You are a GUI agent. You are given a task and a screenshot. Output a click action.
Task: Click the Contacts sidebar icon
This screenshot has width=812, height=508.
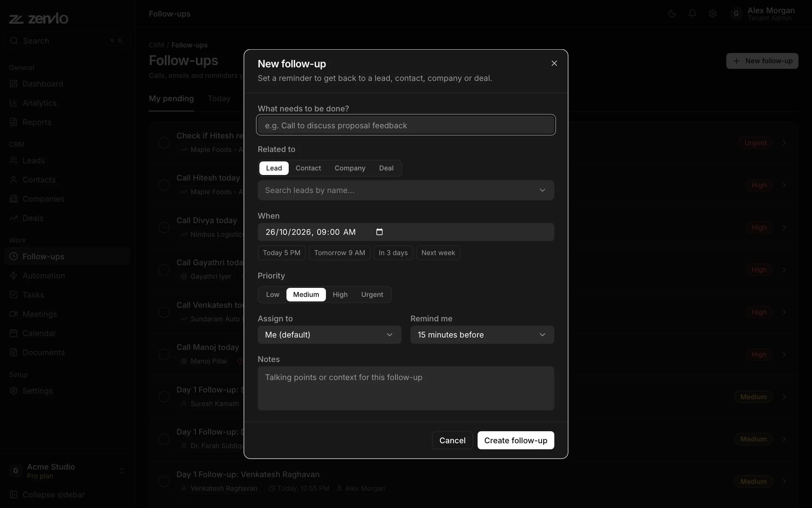click(14, 179)
